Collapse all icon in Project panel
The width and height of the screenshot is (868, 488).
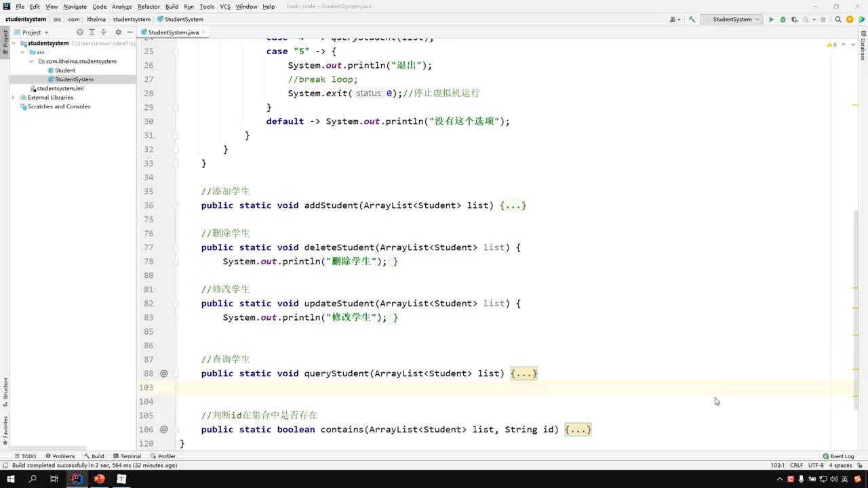point(104,32)
